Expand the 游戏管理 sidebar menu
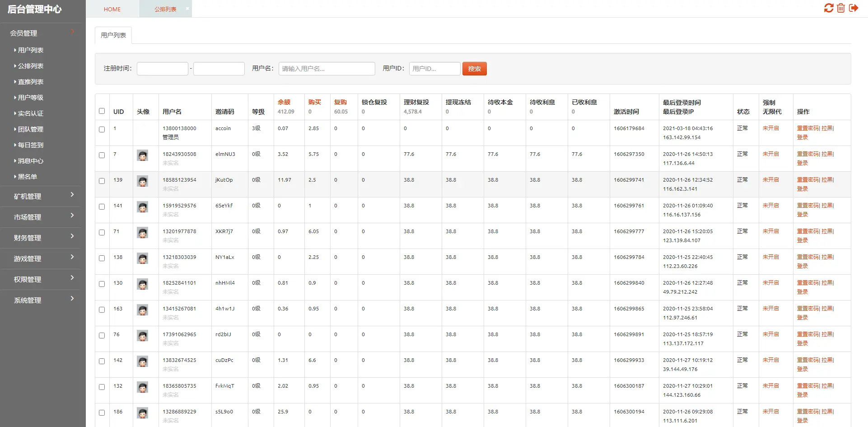This screenshot has height=427, width=868. [x=41, y=258]
